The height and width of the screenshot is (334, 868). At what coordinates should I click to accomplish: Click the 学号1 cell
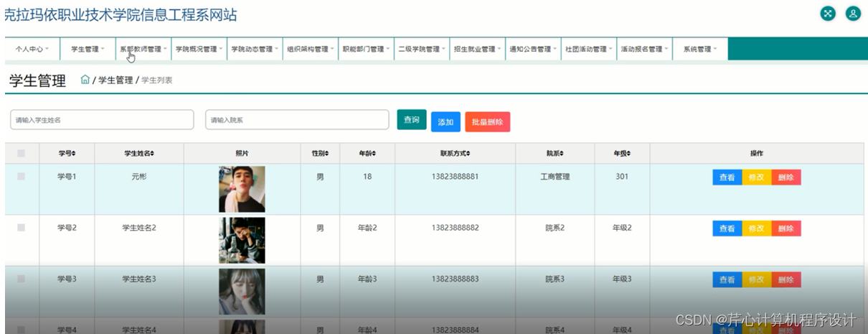tap(67, 177)
